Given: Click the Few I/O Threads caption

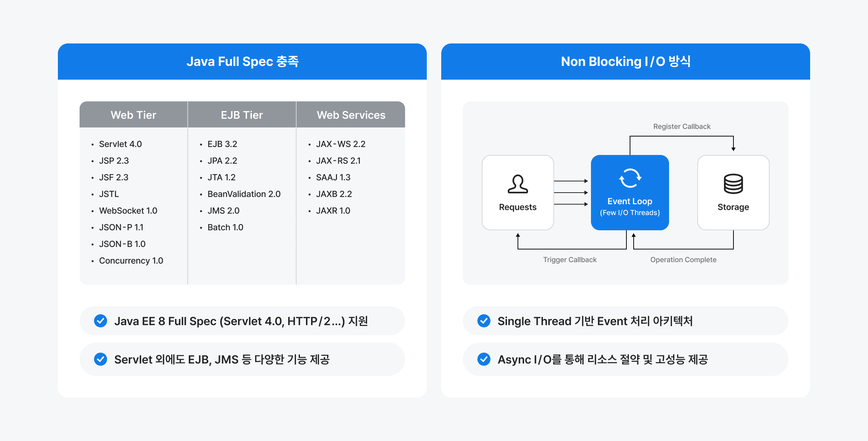Looking at the screenshot, I should coord(630,213).
